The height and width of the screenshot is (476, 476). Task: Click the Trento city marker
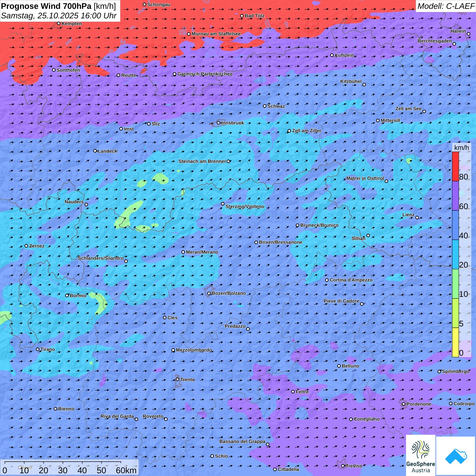177,379
